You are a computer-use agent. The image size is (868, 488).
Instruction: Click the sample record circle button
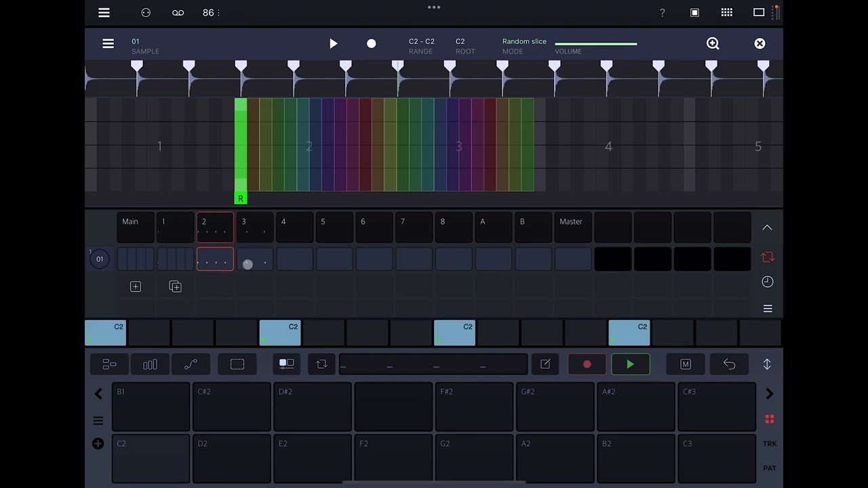pos(371,43)
